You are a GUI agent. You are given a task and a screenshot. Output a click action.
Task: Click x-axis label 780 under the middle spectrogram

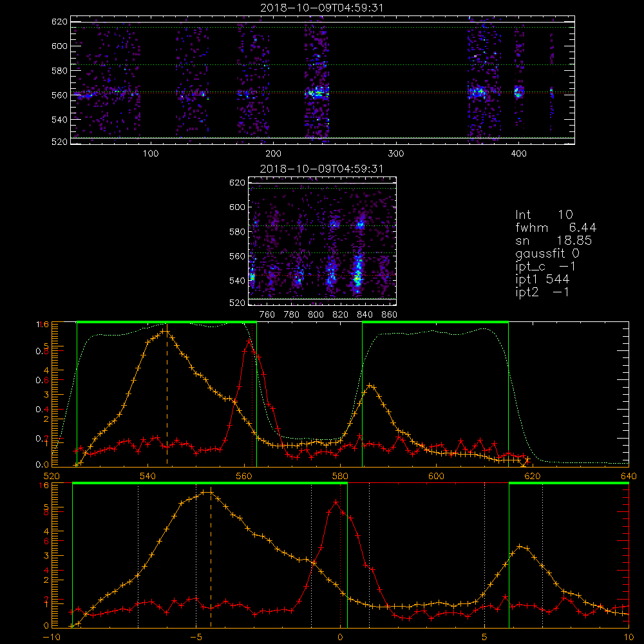coord(292,315)
